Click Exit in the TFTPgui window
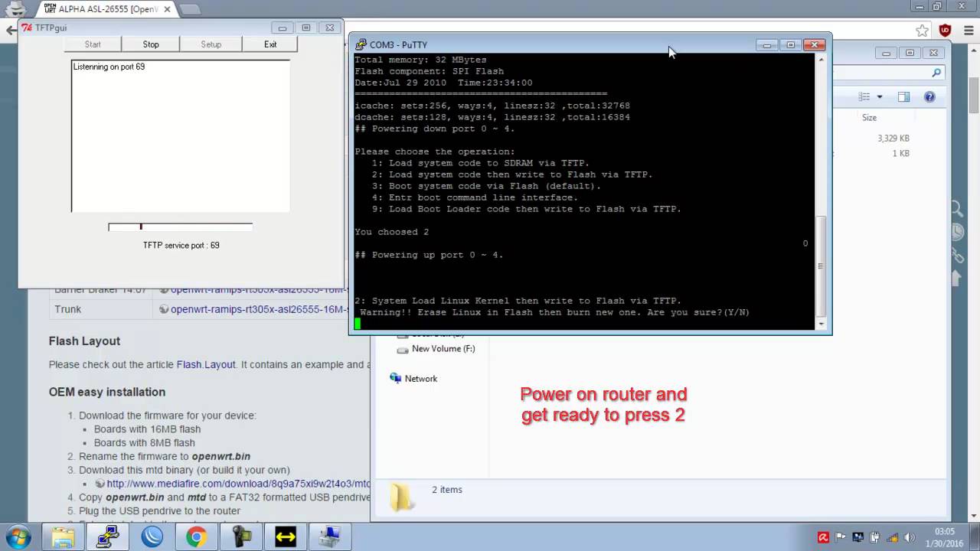The height and width of the screenshot is (551, 980). tap(270, 44)
